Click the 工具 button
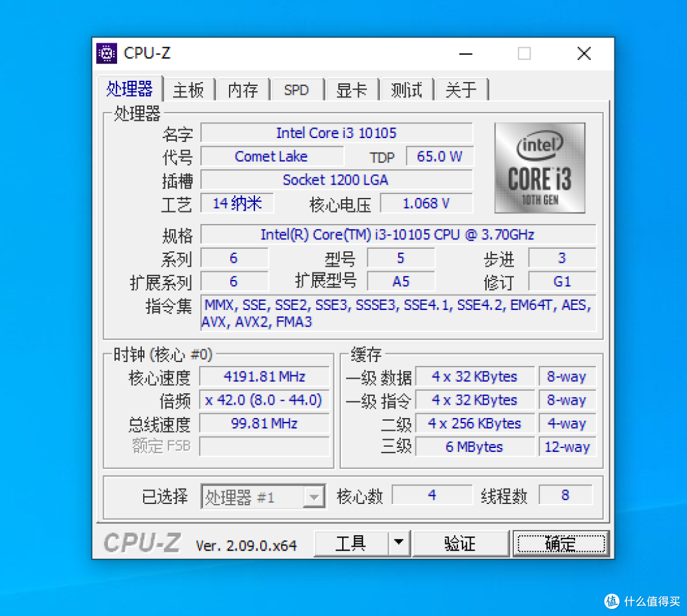Viewport: 687px width, 616px height. pyautogui.click(x=351, y=543)
